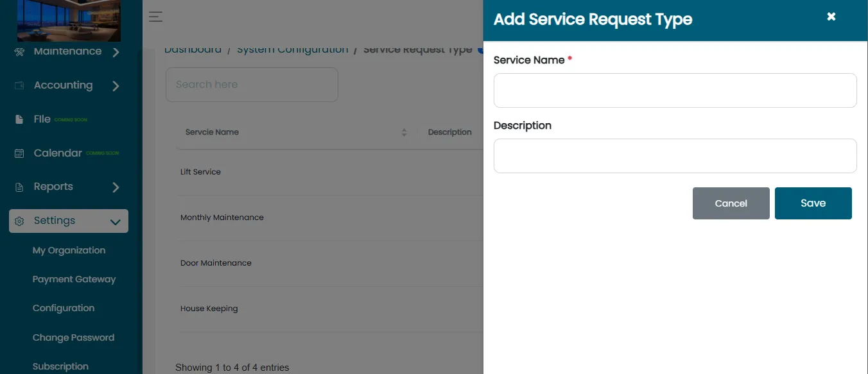This screenshot has height=374, width=868.
Task: Toggle the hamburger menu icon
Action: [x=155, y=17]
